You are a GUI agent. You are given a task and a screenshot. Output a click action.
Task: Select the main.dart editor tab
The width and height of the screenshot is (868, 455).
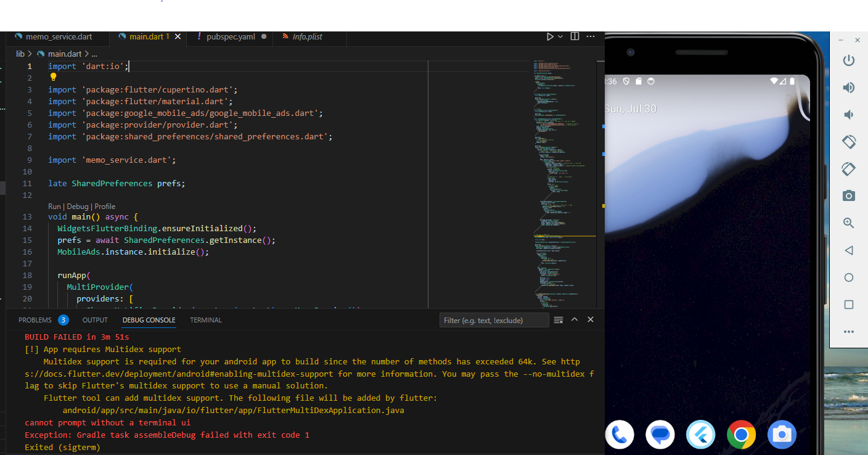pos(146,37)
